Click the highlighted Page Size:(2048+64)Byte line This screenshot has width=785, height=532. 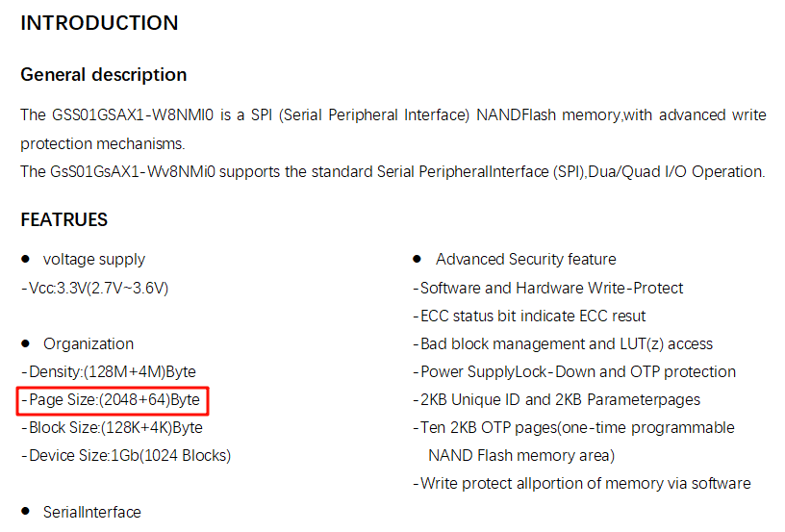point(111,400)
